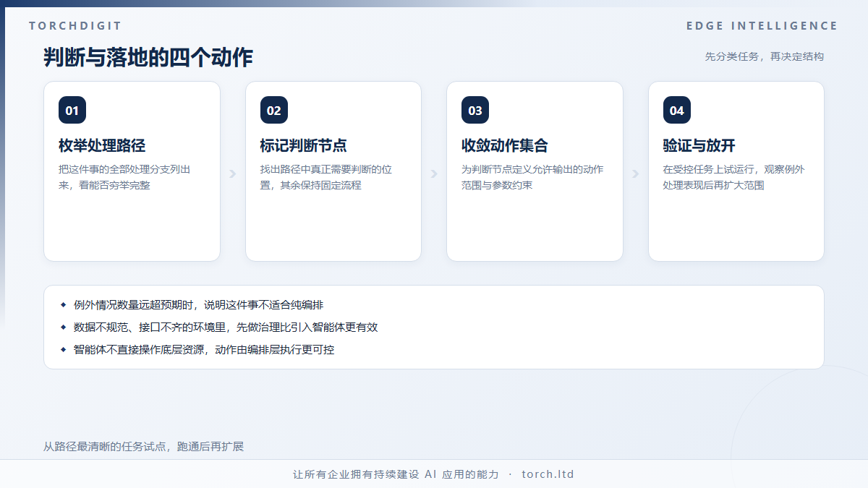Viewport: 868px width, 488px height.
Task: Click the bullet about 例外情况数量远超预期
Action: [197, 305]
